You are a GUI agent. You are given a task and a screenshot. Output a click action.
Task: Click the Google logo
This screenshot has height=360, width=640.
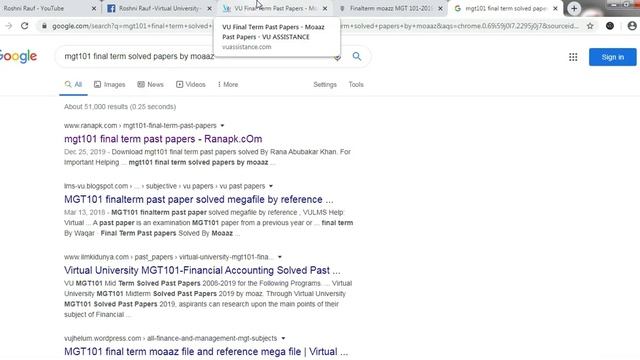18,56
